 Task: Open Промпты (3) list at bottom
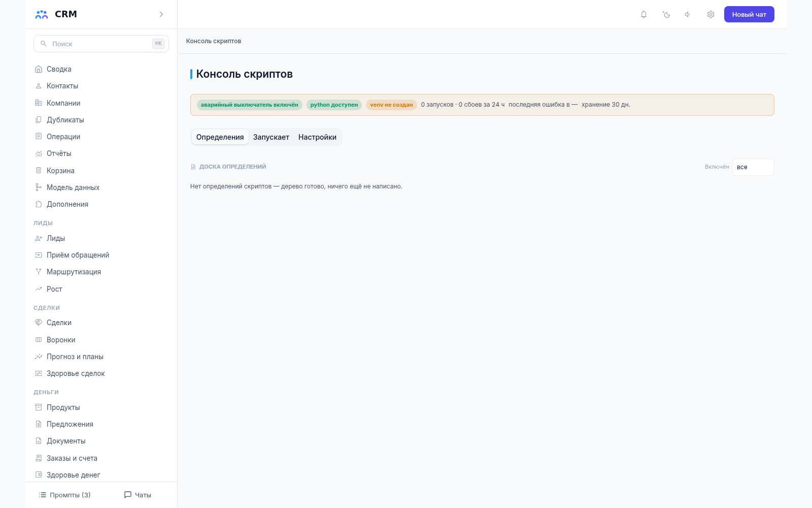tap(64, 495)
